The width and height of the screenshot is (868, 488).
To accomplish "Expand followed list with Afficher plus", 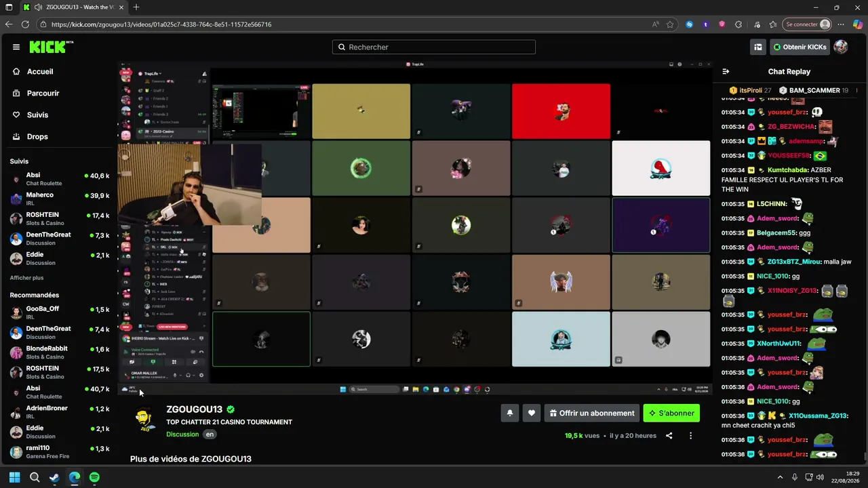I will tap(26, 278).
